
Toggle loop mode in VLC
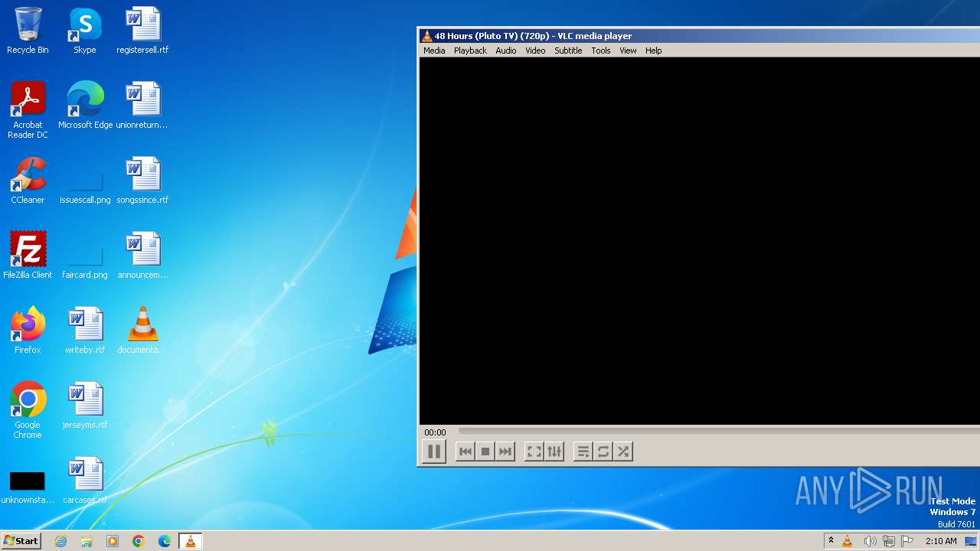coord(603,452)
